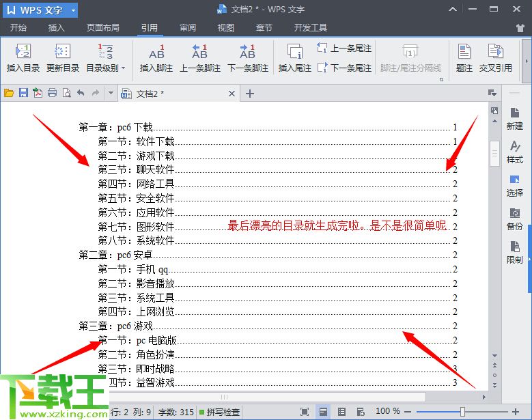Click the 脚注/尾注分隔线 separator button

410,58
